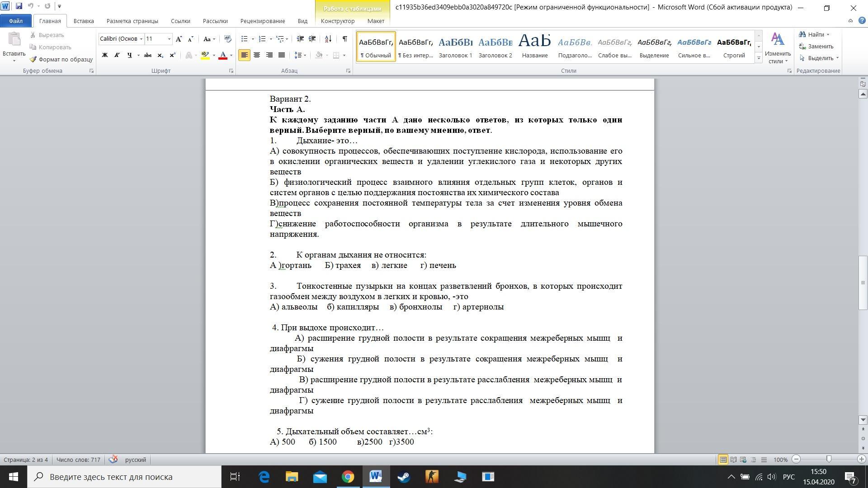Screen dimensions: 868x488
Task: Apply the Заголовок 1 style
Action: [x=455, y=47]
